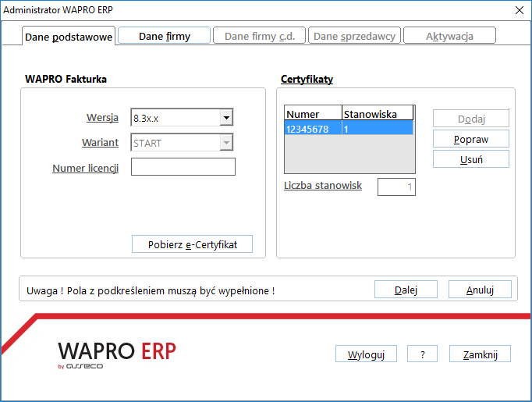
Task: Select the Dane firmy c.d. tab
Action: tap(260, 36)
